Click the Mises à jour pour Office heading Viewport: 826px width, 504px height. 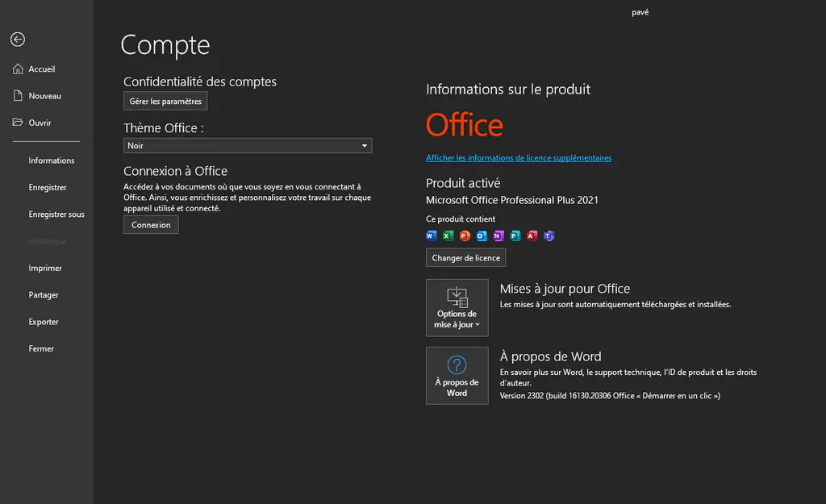(565, 289)
